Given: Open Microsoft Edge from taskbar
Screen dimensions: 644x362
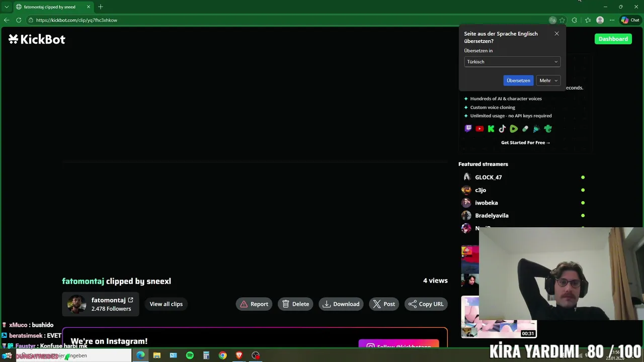Looking at the screenshot, I should pos(140,355).
